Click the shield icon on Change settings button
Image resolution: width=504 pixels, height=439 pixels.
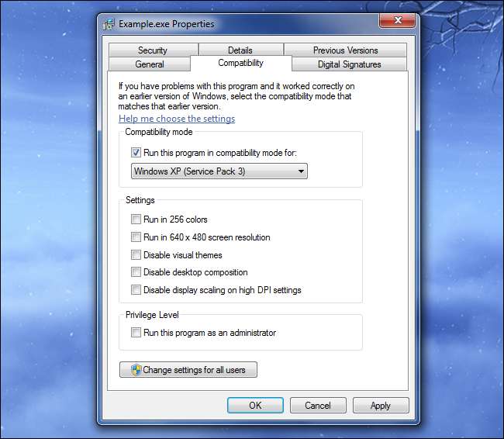click(x=136, y=370)
